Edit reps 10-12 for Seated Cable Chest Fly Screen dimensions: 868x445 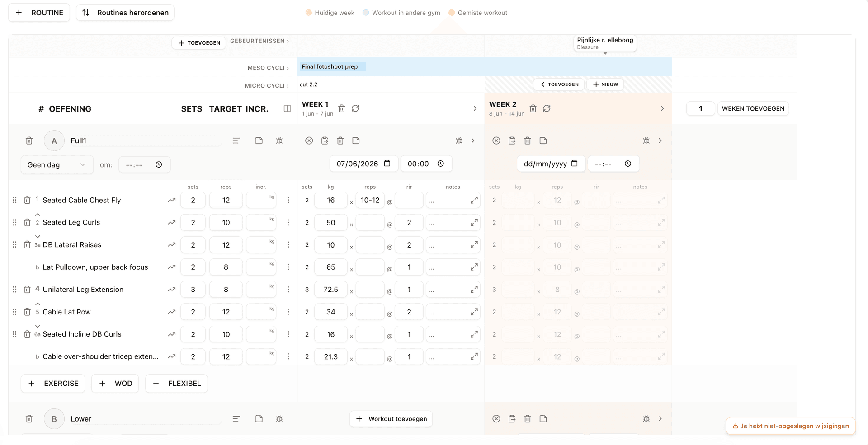click(x=370, y=200)
